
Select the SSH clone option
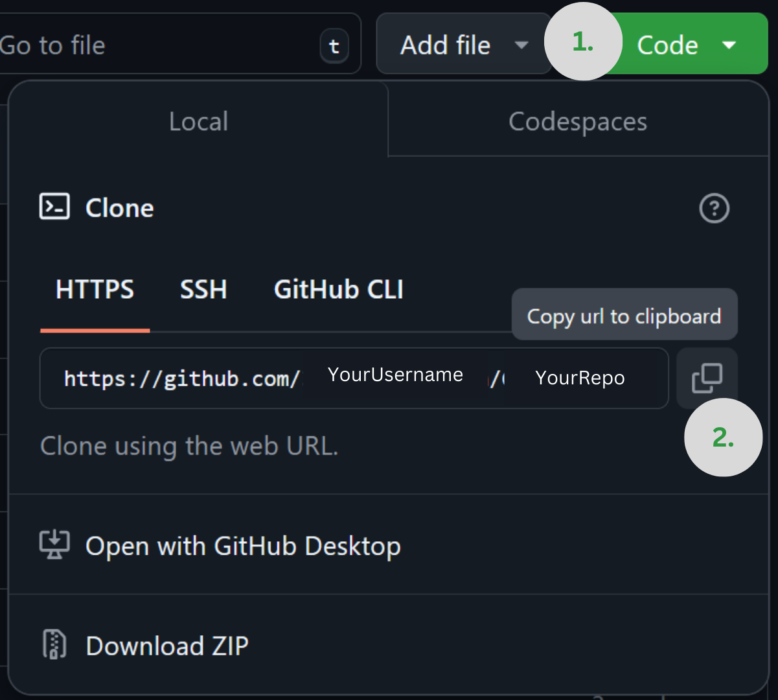[x=203, y=289]
